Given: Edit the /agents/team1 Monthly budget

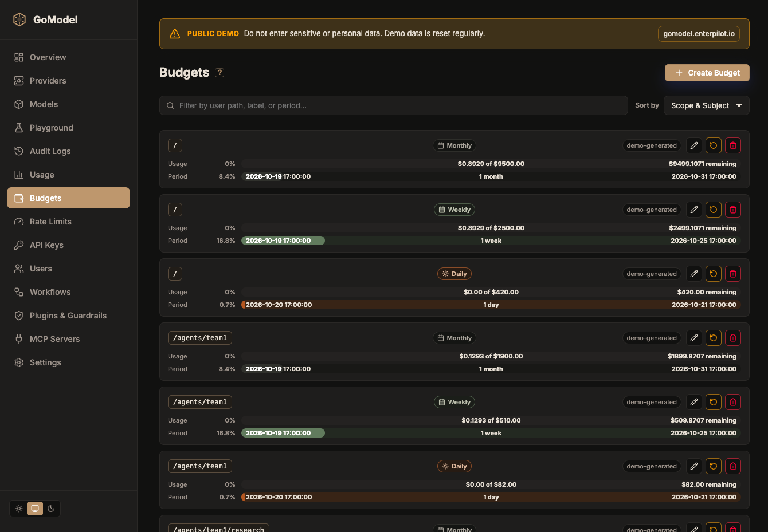Looking at the screenshot, I should click(694, 338).
